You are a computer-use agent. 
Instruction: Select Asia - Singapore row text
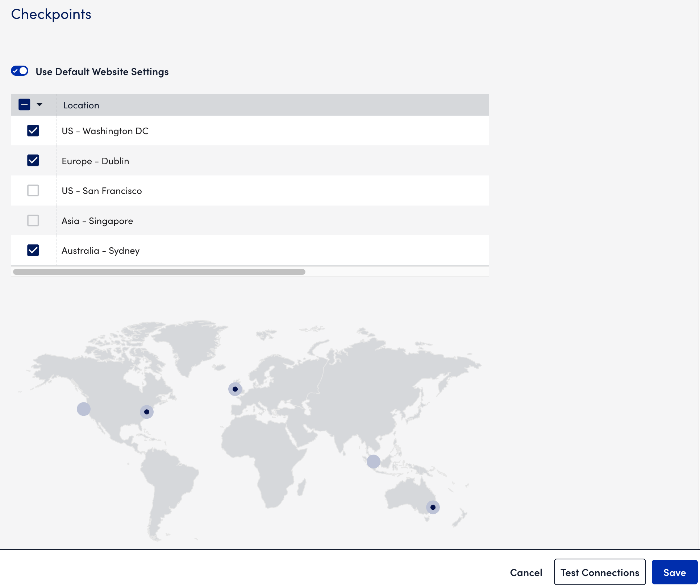pos(97,221)
